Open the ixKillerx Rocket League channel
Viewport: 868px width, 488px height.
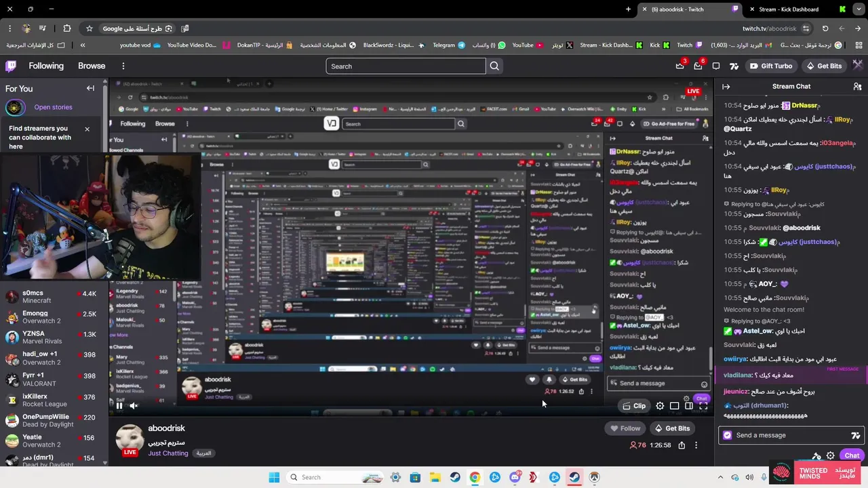(x=53, y=400)
